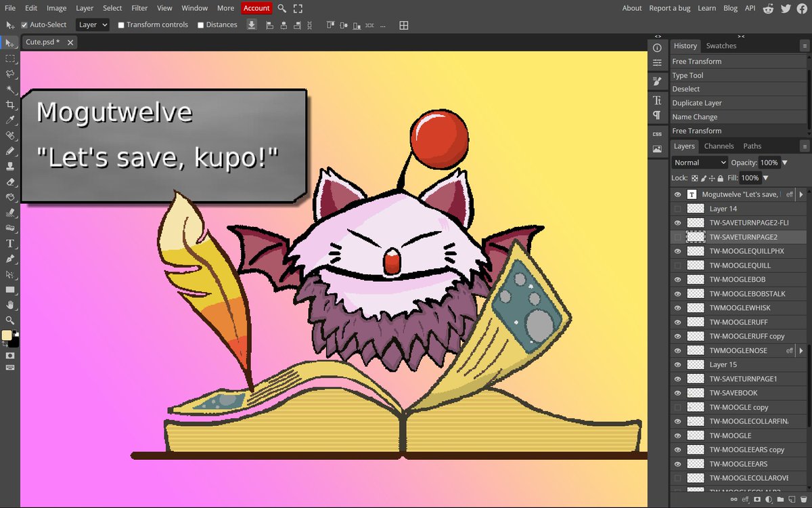Click the black background color swatch
812x508 pixels.
tap(14, 343)
